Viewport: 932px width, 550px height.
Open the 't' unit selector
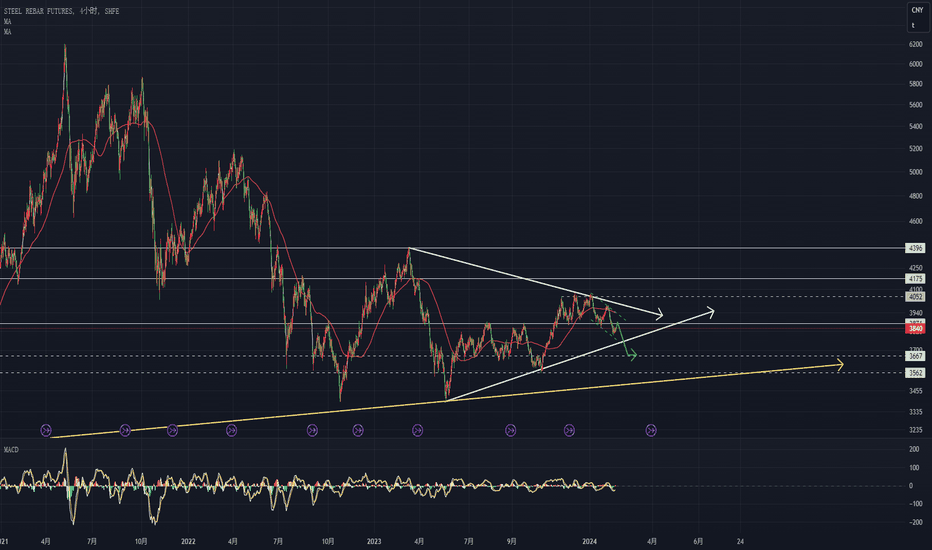[x=914, y=25]
